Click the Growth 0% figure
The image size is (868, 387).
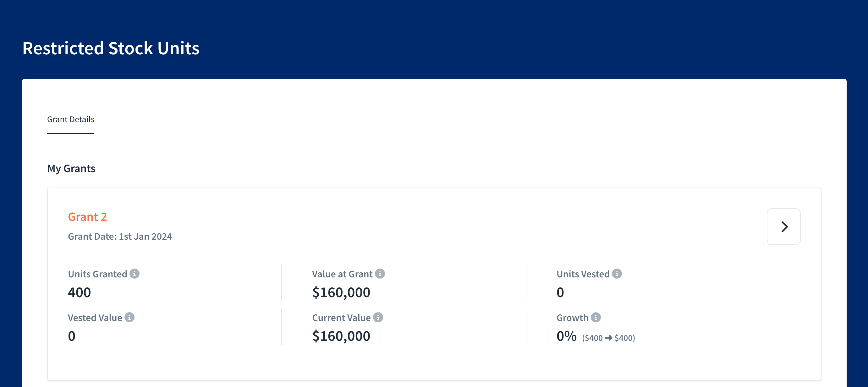pos(566,336)
